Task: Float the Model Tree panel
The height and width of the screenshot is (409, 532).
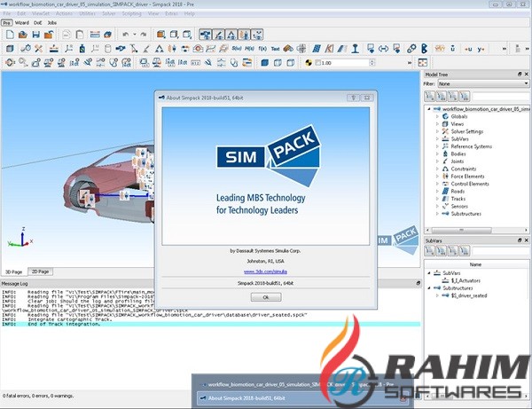Action: 520,74
